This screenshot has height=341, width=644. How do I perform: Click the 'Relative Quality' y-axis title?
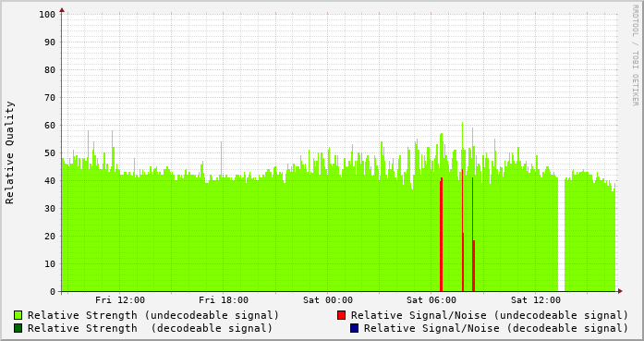click(x=10, y=152)
